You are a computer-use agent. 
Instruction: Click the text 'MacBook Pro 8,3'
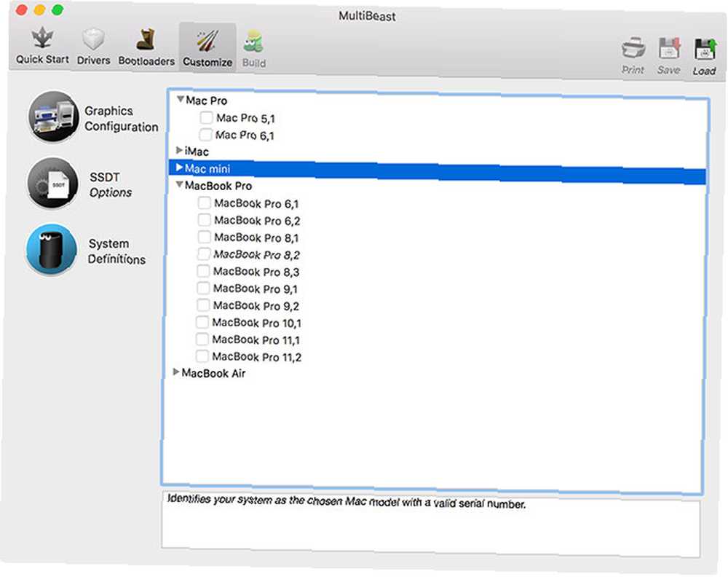[256, 271]
